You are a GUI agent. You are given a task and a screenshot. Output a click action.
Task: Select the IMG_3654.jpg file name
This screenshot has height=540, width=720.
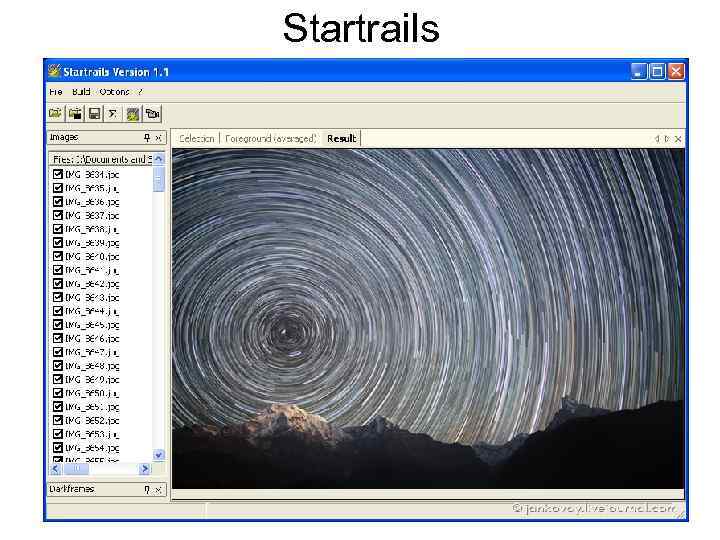(x=92, y=448)
